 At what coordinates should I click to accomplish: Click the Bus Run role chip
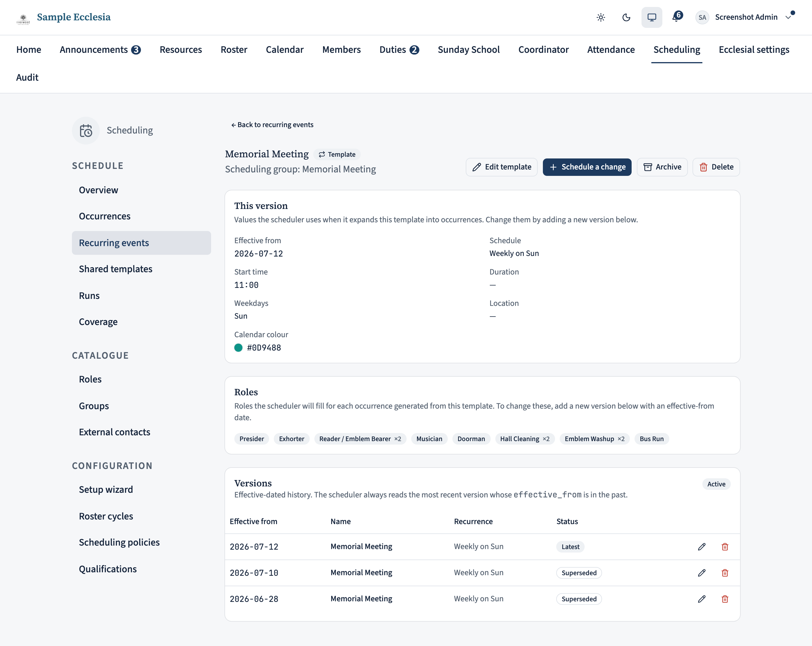pos(652,439)
